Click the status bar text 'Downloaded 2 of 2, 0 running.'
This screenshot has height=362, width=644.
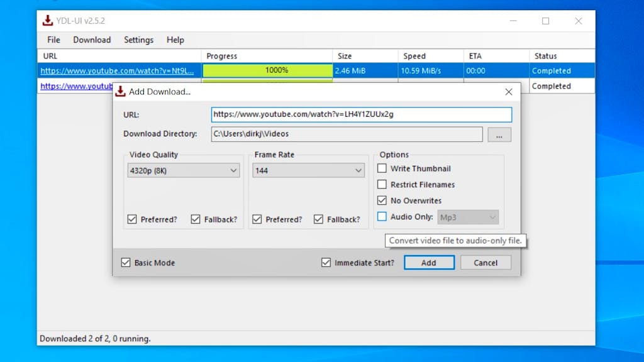click(x=96, y=339)
